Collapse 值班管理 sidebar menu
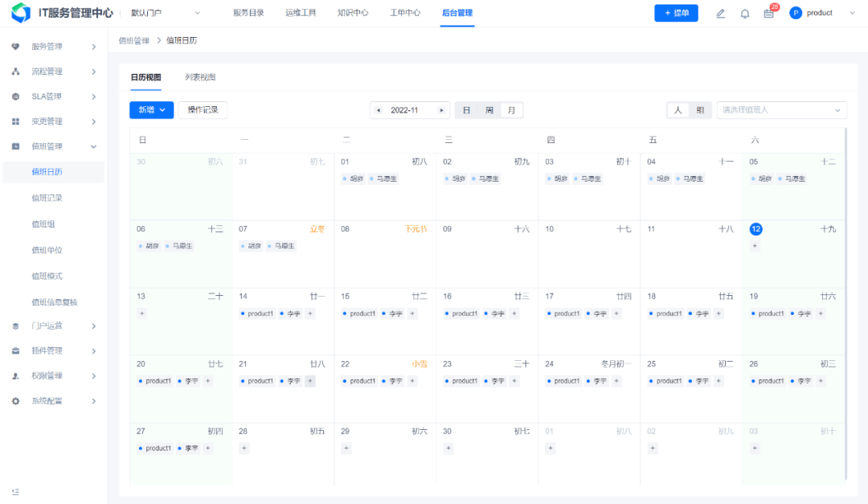 coord(93,146)
